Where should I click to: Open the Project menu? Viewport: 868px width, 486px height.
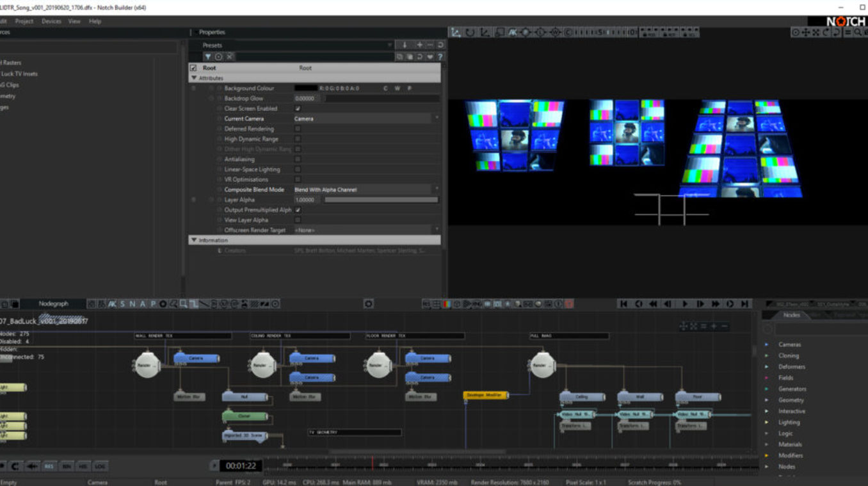[24, 21]
